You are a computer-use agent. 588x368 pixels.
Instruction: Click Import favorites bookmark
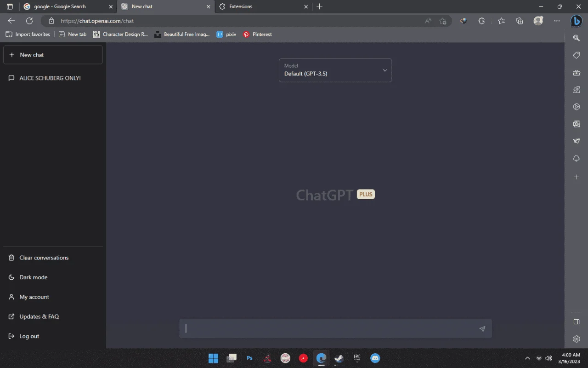pos(28,34)
